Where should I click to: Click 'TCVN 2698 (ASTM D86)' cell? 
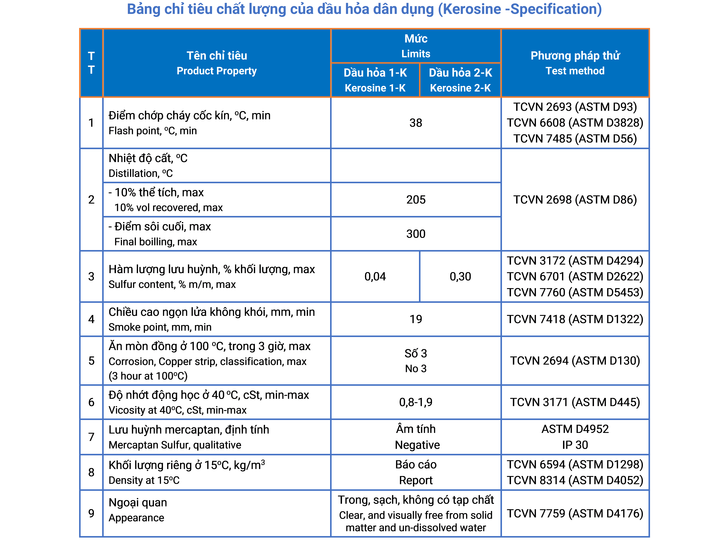(x=575, y=200)
